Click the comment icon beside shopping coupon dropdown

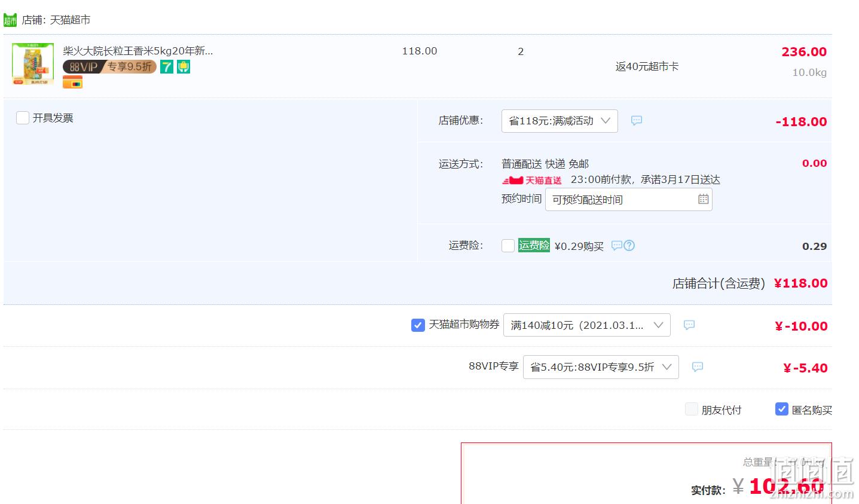(689, 325)
